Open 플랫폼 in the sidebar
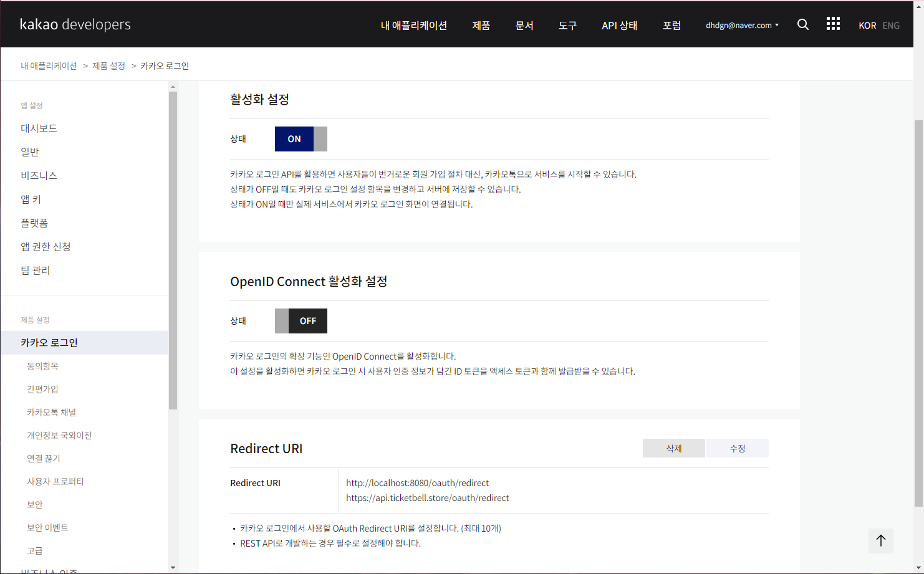 point(34,223)
